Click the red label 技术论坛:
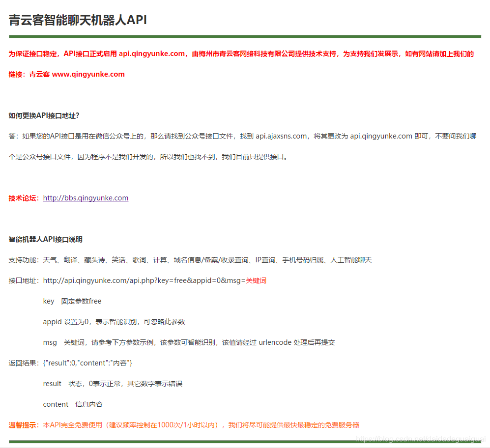The image size is (490, 448). point(24,198)
